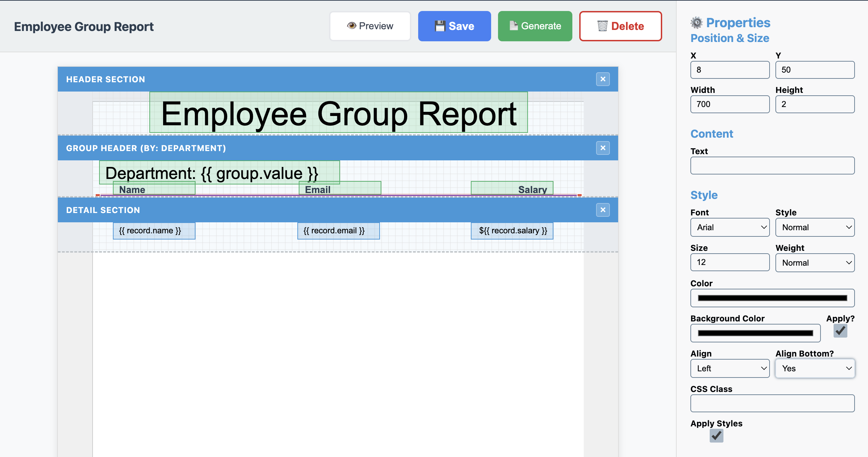The height and width of the screenshot is (457, 868).
Task: Open the text Color swatch picker
Action: (x=772, y=298)
